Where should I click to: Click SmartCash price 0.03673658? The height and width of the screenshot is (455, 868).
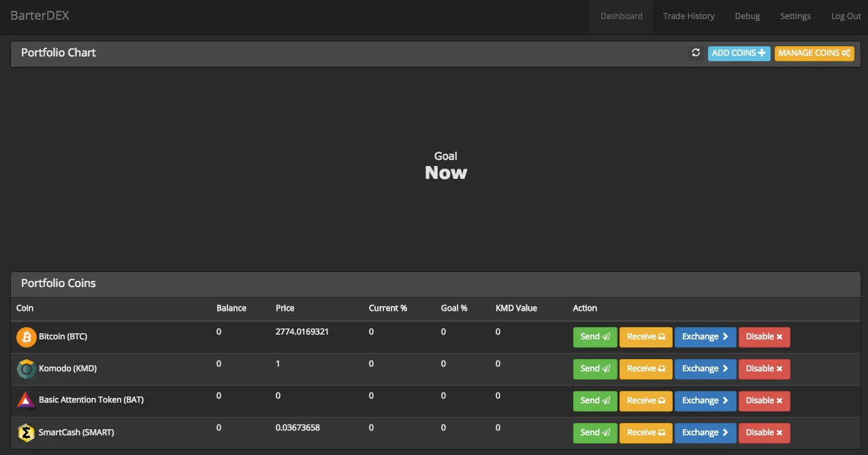coord(298,428)
